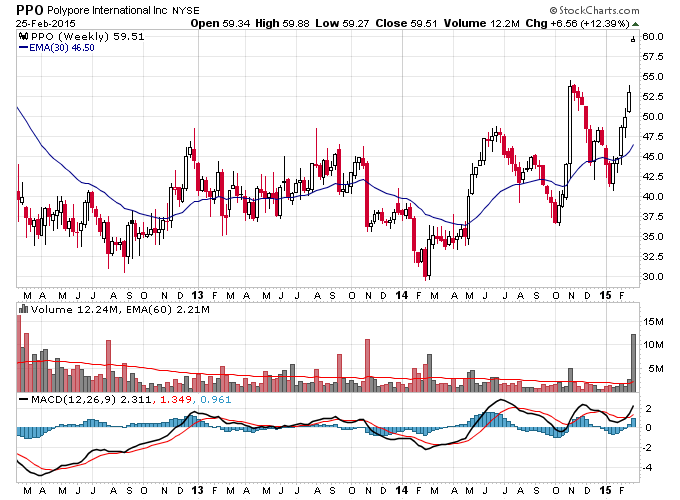This screenshot has width=680, height=500.
Task: Click the -2 MACD axis label
Action: 647,448
